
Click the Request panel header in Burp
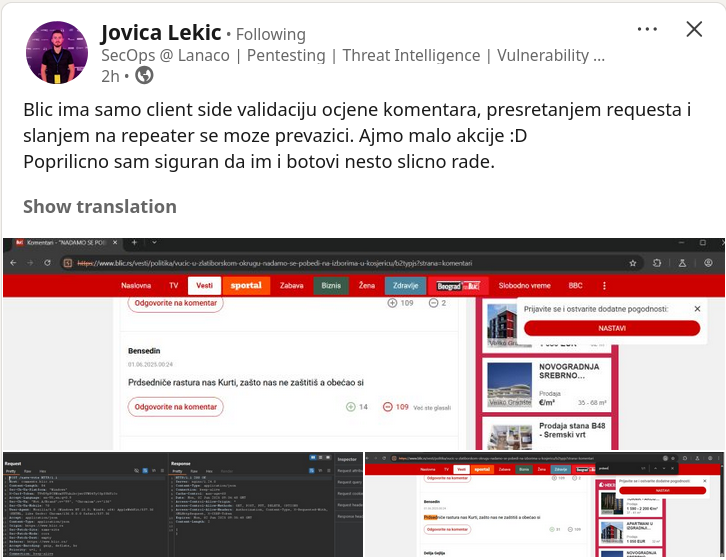[13, 463]
